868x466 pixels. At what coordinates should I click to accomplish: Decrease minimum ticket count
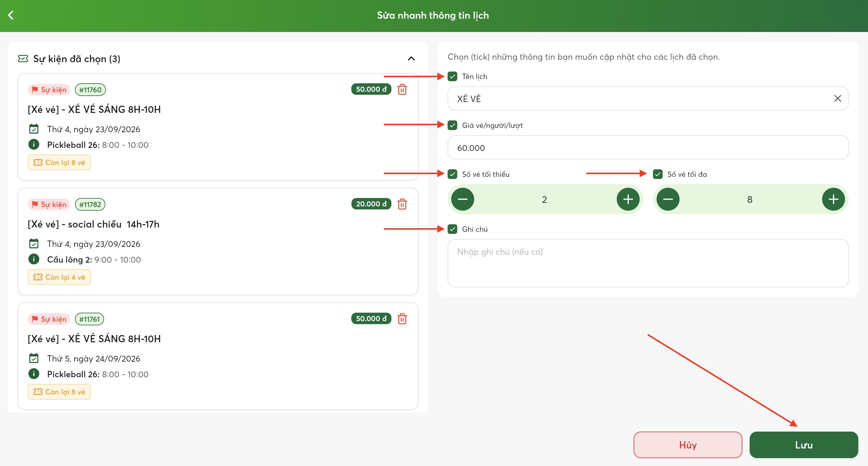point(463,199)
